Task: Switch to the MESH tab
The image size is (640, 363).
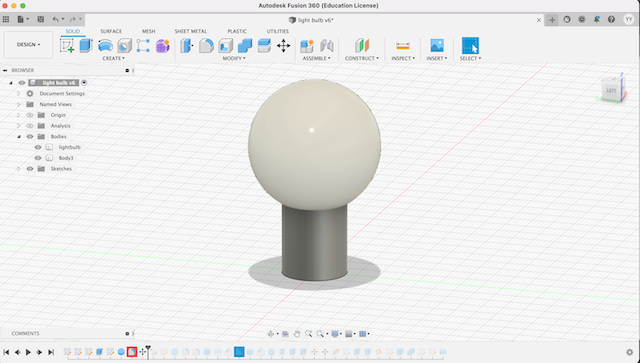Action: tap(149, 31)
